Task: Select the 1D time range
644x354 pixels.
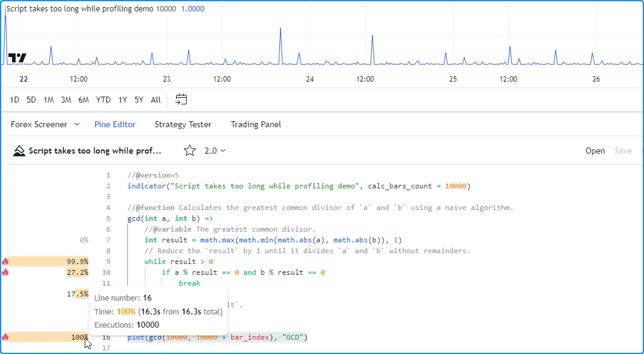Action: (14, 100)
